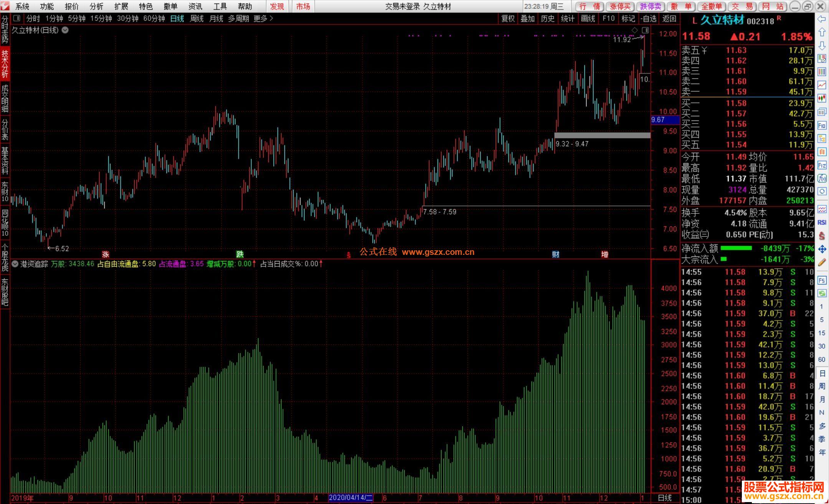Viewport: 829px width, 504px height.
Task: Click the 行情 button
Action: pyautogui.click(x=590, y=7)
